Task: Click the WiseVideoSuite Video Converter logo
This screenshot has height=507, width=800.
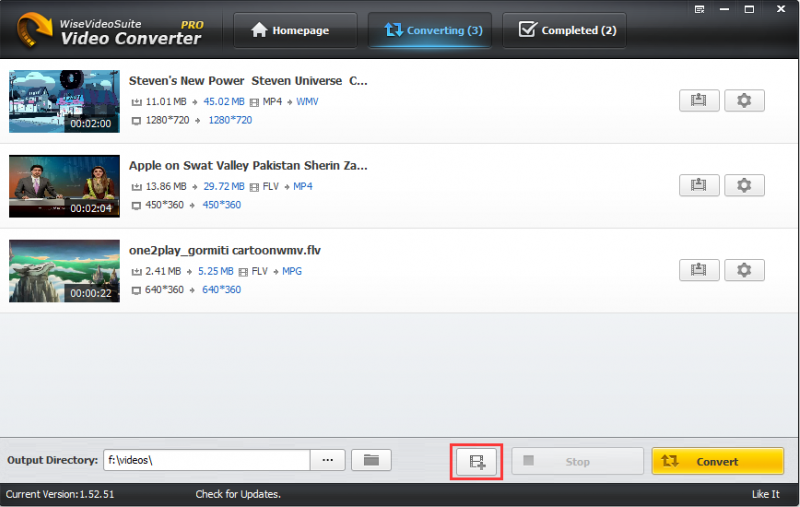Action: pyautogui.click(x=110, y=30)
